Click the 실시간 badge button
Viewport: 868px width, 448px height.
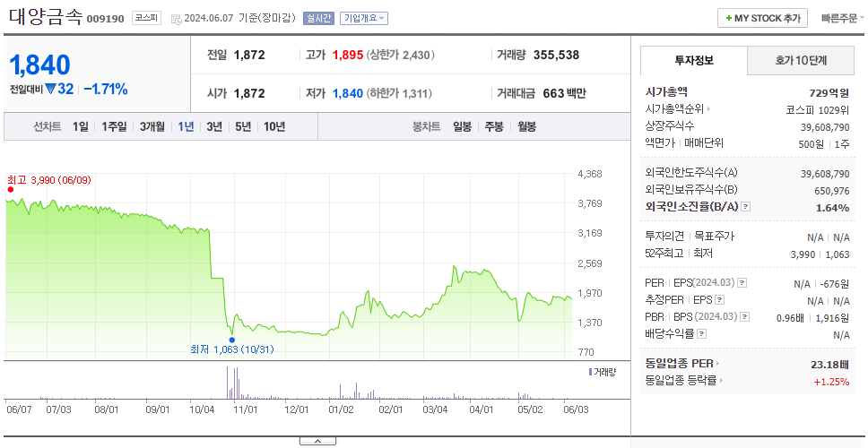[x=318, y=18]
